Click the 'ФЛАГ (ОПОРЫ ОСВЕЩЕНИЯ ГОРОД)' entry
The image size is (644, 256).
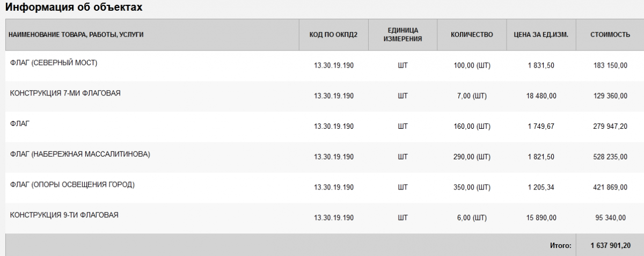[72, 185]
